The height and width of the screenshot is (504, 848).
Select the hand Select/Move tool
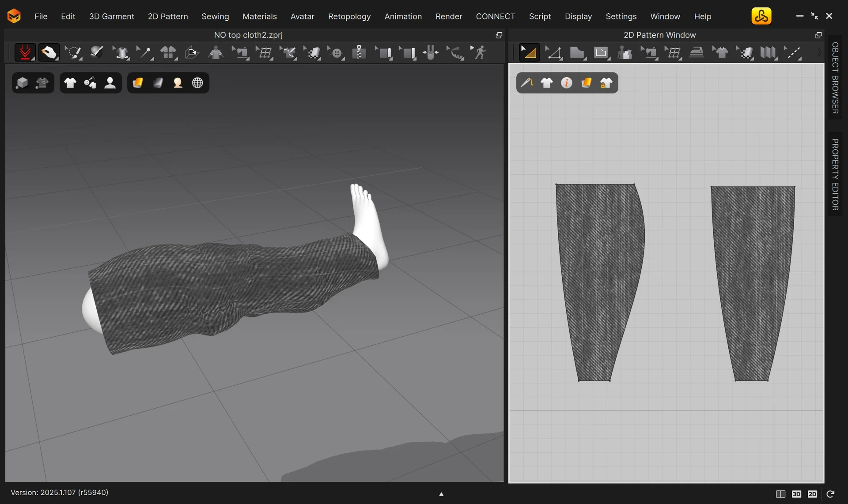49,53
